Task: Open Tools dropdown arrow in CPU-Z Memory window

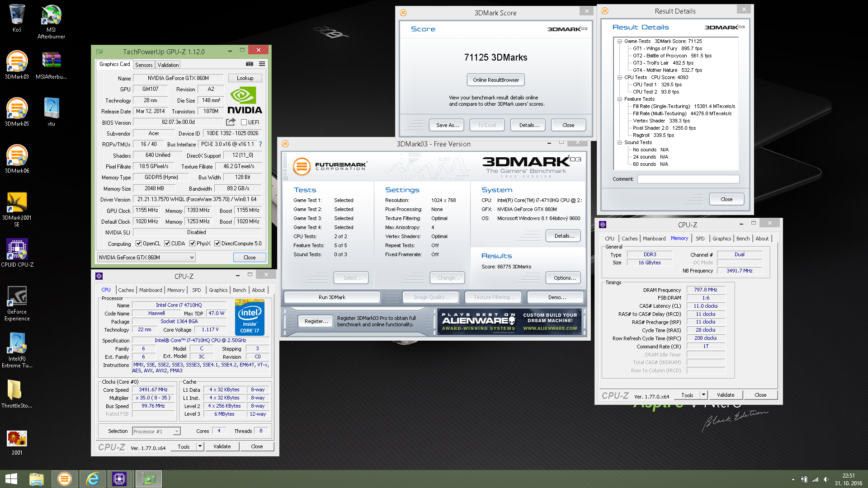Action: pos(703,395)
